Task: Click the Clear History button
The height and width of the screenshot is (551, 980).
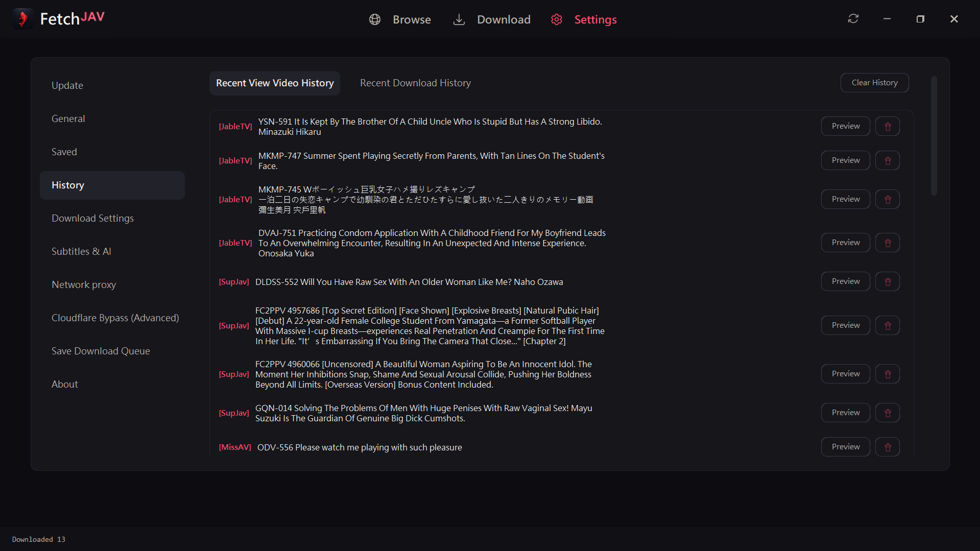Action: tap(874, 83)
